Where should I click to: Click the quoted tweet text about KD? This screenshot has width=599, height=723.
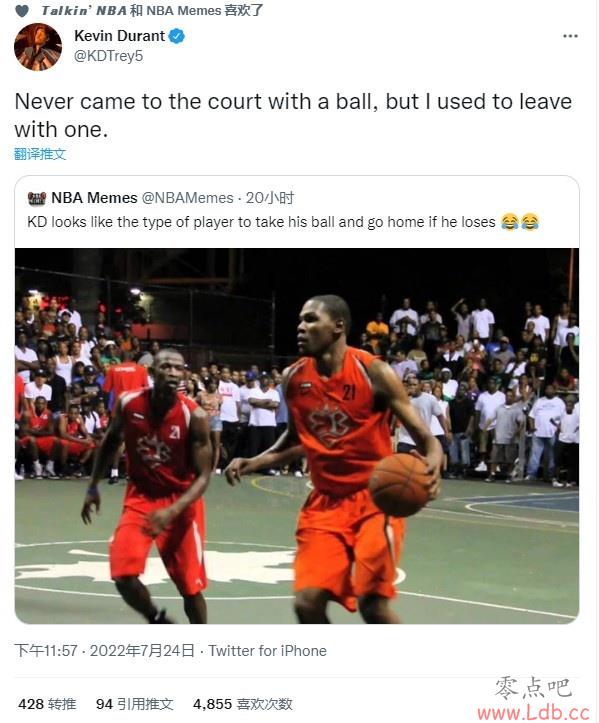[261, 222]
